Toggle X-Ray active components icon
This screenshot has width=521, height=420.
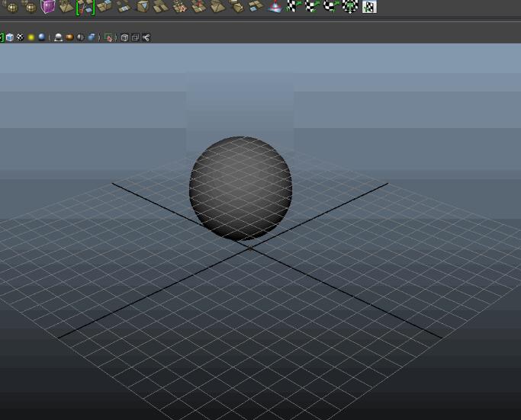(135, 37)
